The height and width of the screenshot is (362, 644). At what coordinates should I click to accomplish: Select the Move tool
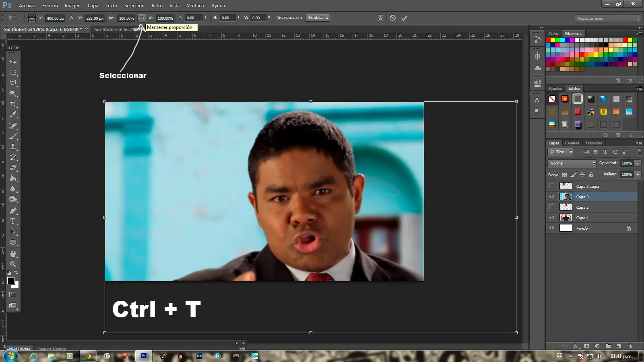tap(13, 62)
